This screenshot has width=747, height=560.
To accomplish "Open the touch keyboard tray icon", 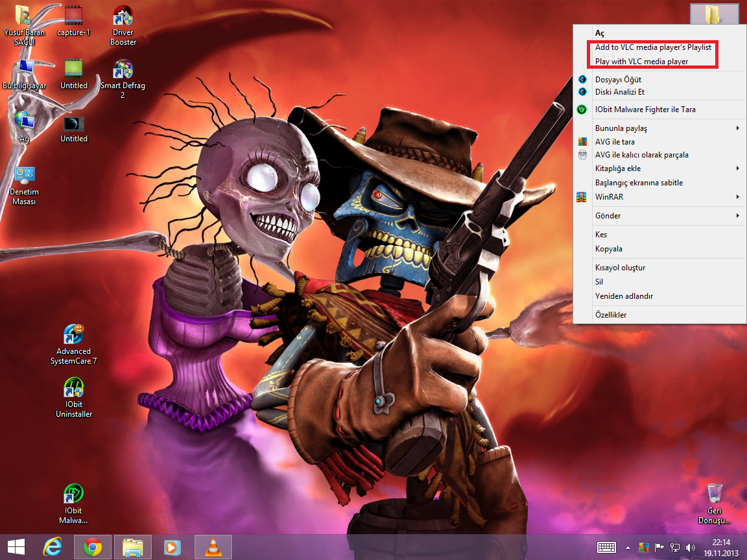I will [606, 548].
